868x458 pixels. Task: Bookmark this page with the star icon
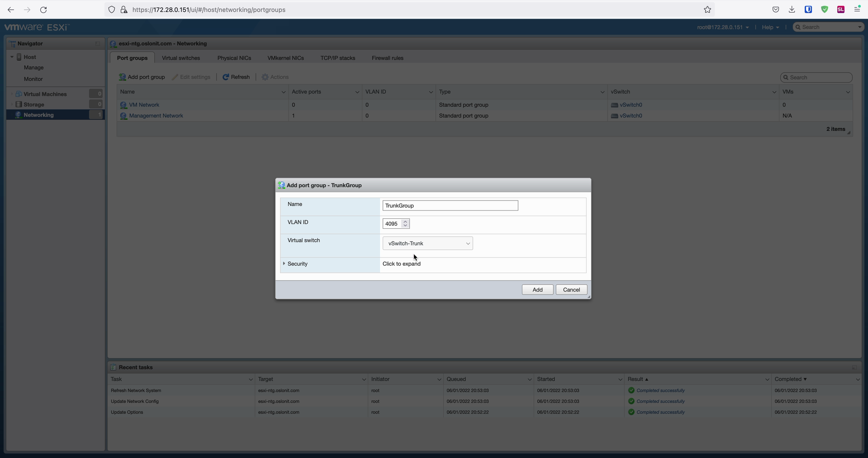coord(707,10)
